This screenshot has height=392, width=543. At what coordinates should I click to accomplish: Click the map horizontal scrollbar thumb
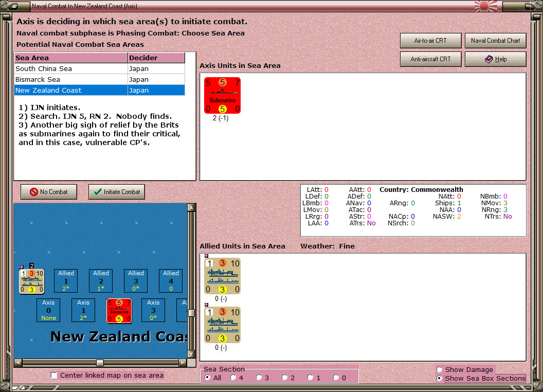tap(100, 363)
